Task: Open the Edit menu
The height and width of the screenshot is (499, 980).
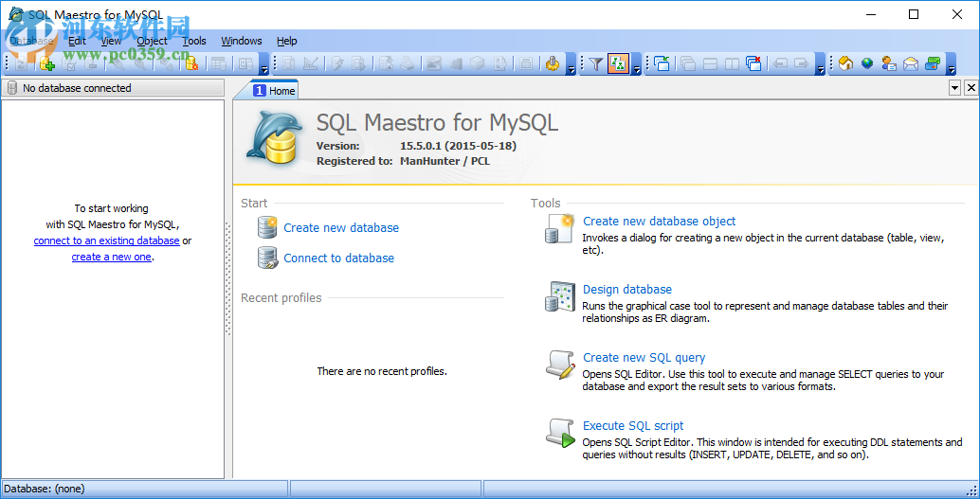Action: pyautogui.click(x=77, y=41)
